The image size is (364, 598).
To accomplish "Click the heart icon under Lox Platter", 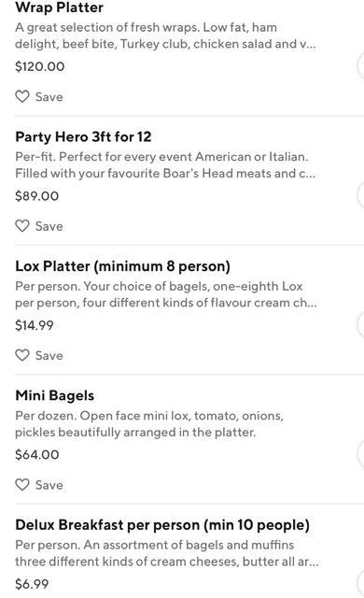I will coord(22,355).
